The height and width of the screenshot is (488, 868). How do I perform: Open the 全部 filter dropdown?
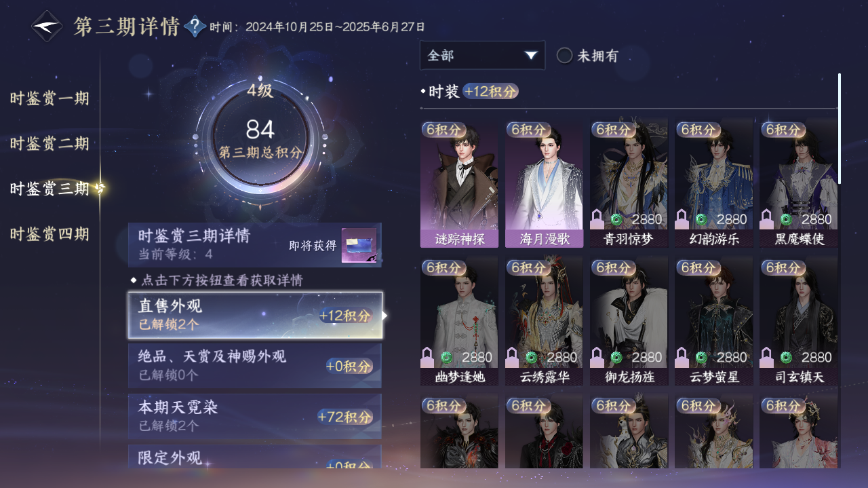click(482, 55)
